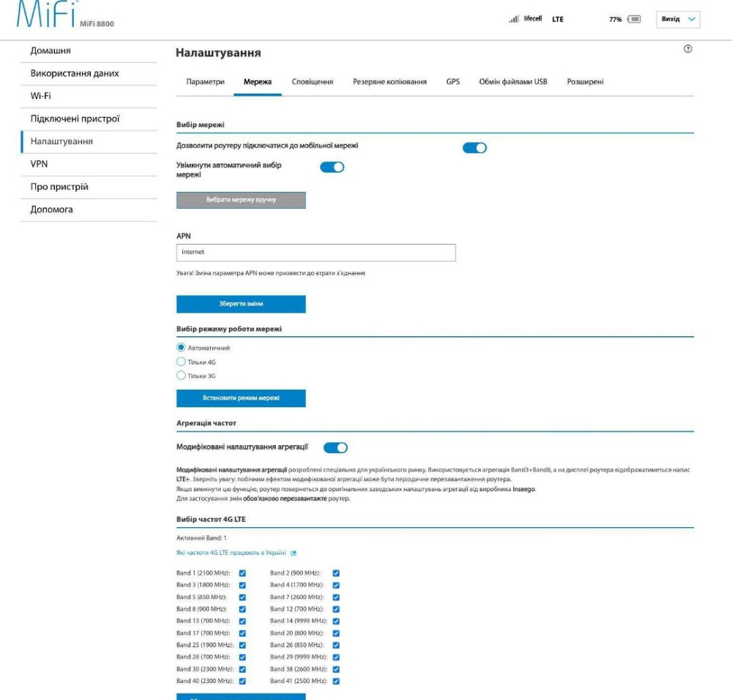Click the 77% battery percentage
Viewport: 732px width, 700px height.
click(x=616, y=20)
